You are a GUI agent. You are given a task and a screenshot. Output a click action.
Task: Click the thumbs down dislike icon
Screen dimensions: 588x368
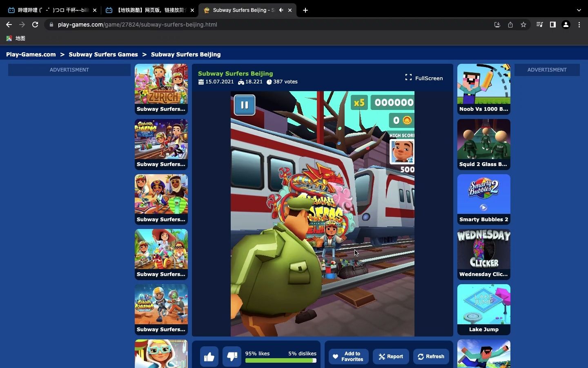click(232, 357)
